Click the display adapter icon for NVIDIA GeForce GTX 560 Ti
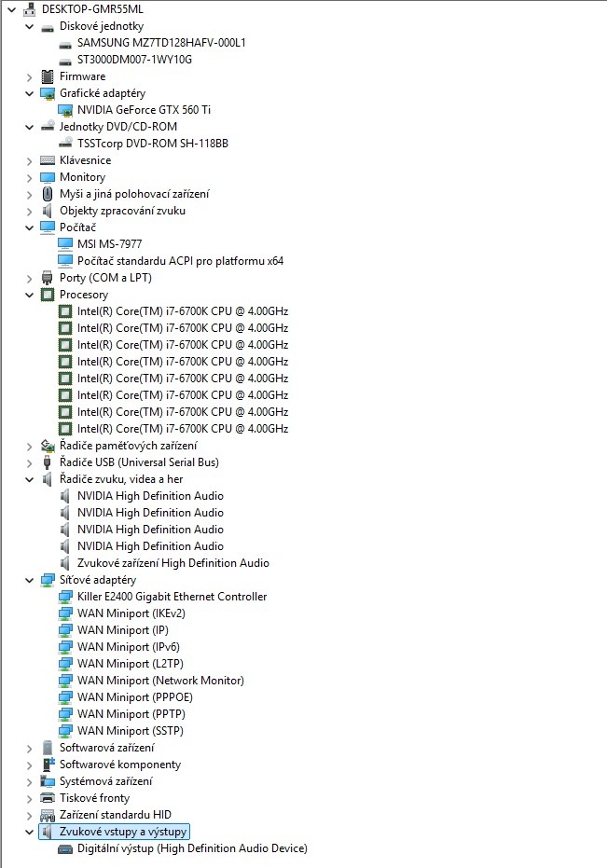 [65, 110]
